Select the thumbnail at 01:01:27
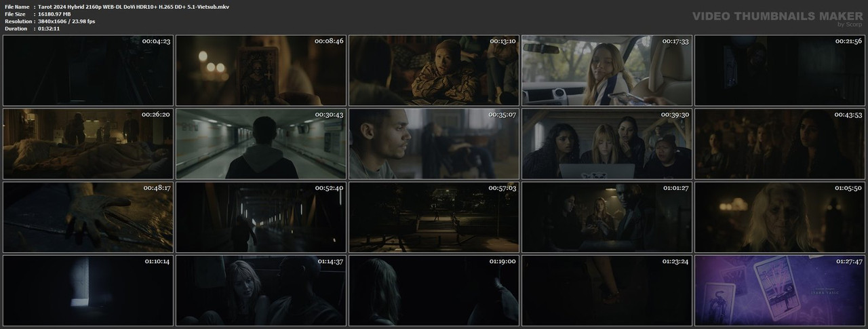This screenshot has height=329, width=868. point(607,217)
